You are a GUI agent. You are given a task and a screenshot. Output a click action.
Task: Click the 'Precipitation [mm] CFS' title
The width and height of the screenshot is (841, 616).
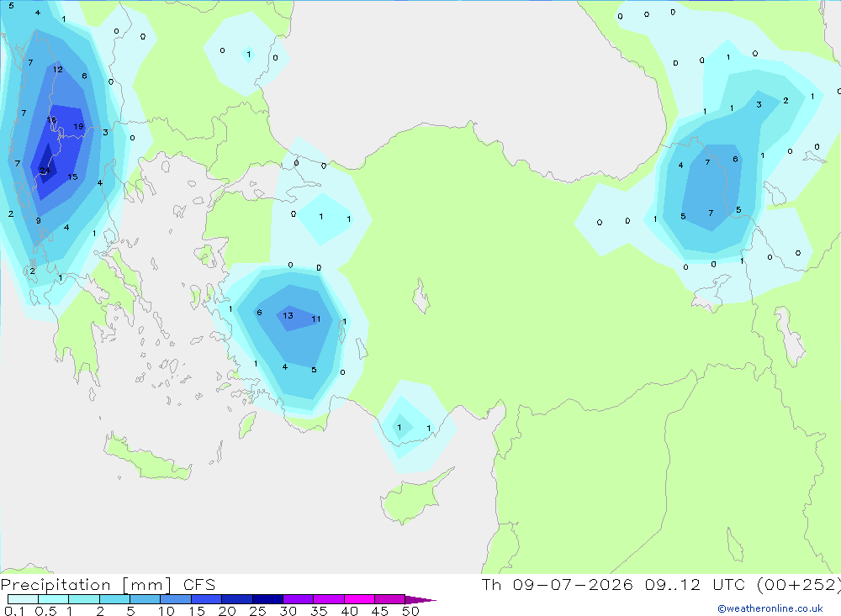click(108, 585)
